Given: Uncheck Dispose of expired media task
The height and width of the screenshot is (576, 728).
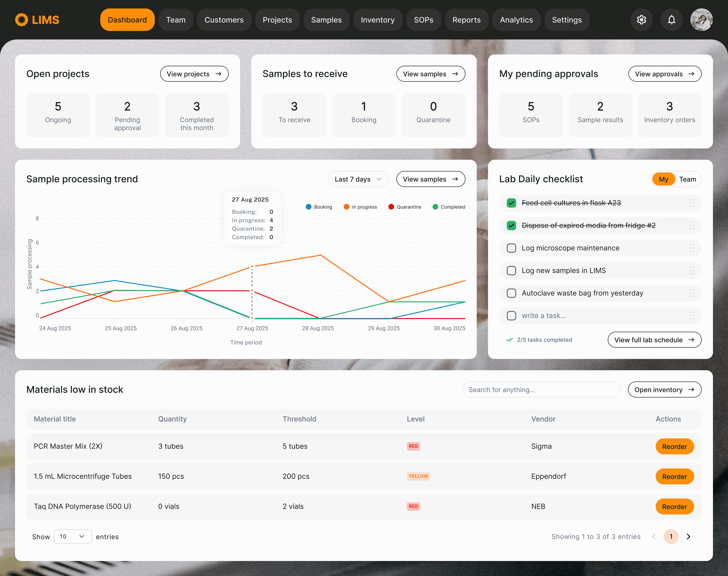Looking at the screenshot, I should click(x=511, y=225).
